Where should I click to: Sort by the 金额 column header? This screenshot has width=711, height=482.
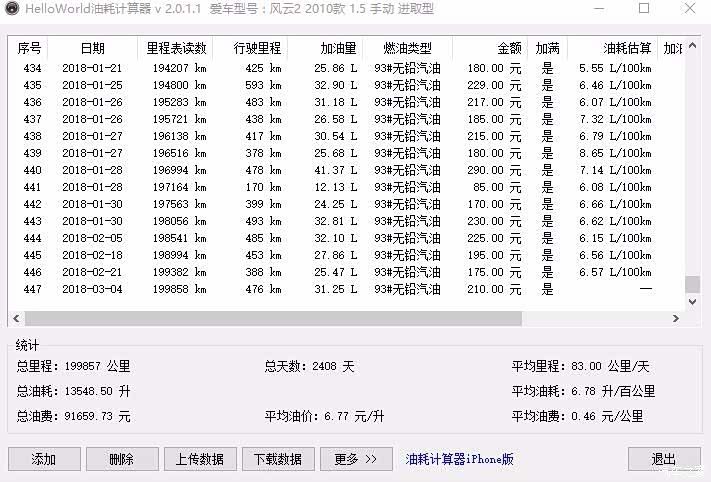pyautogui.click(x=490, y=48)
